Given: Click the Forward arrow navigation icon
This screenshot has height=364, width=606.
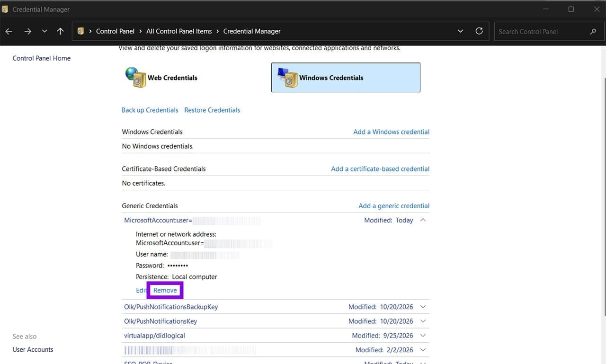Looking at the screenshot, I should pyautogui.click(x=27, y=31).
